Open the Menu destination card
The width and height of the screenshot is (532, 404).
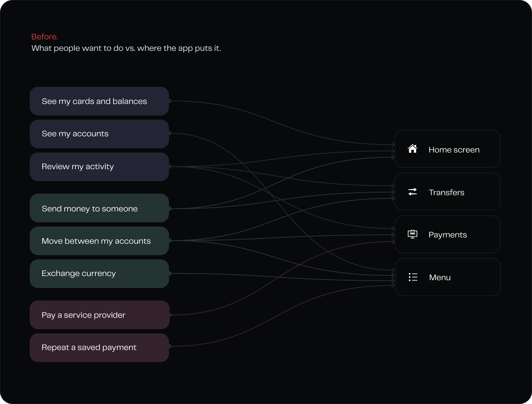coord(448,277)
